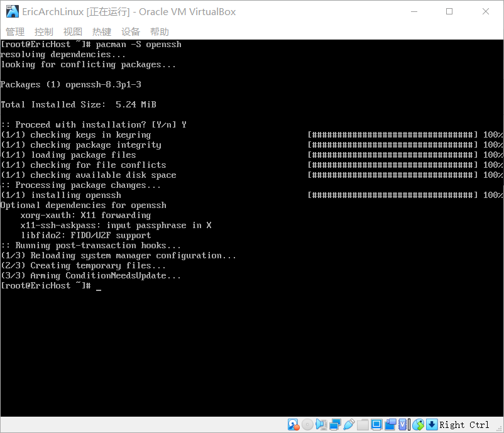Screen dimensions: 504x433
Task: Click the hard disk activity status icon
Action: pyautogui.click(x=292, y=424)
